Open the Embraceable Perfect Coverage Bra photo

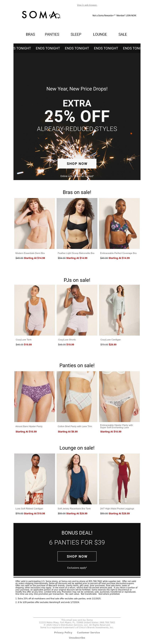119,223
